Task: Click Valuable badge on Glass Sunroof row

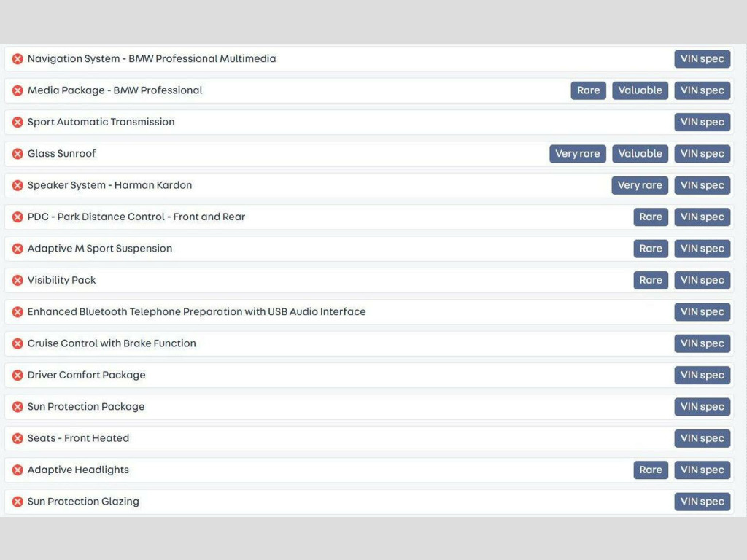Action: (640, 154)
